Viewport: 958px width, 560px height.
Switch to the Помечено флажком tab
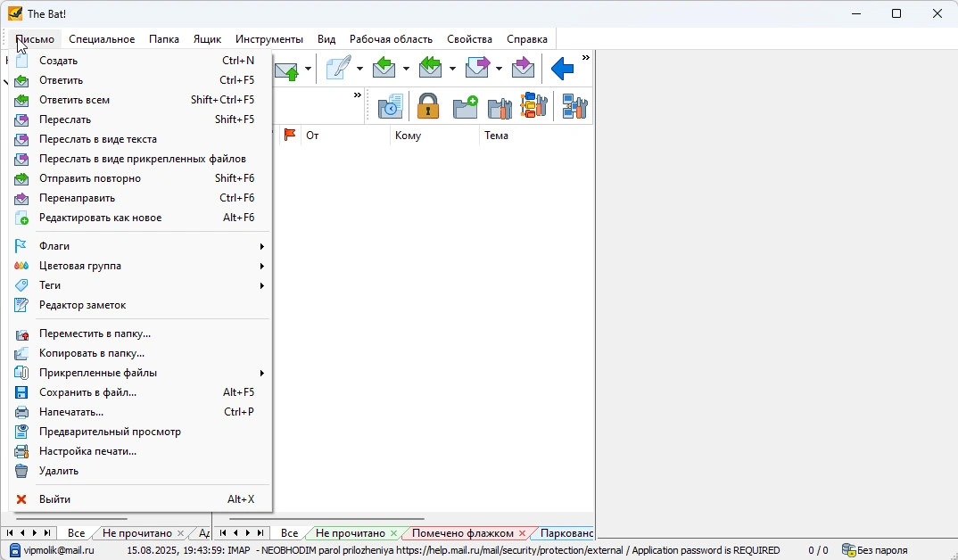(463, 533)
